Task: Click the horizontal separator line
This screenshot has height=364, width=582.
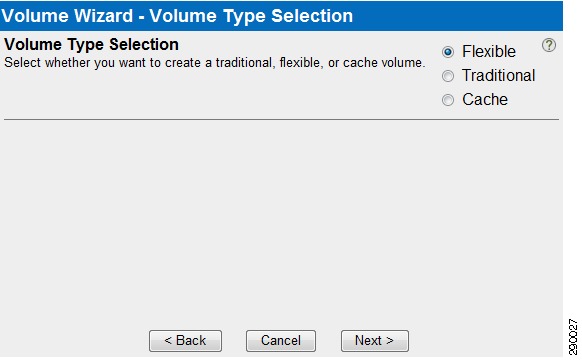Action: 281,119
